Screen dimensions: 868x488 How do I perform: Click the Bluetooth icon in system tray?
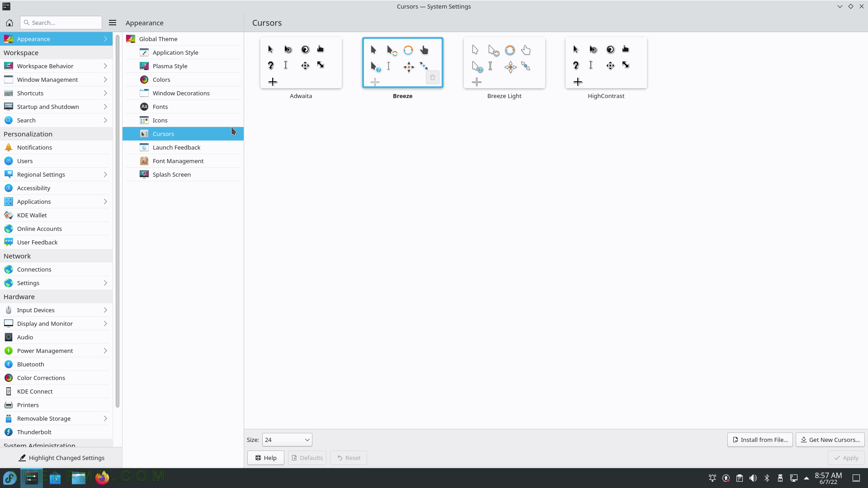pos(767,478)
